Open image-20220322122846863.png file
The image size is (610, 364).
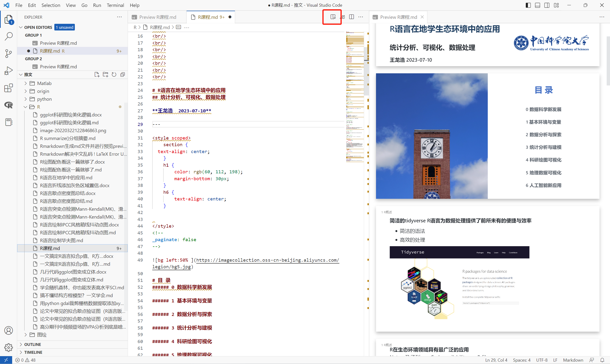pyautogui.click(x=72, y=130)
